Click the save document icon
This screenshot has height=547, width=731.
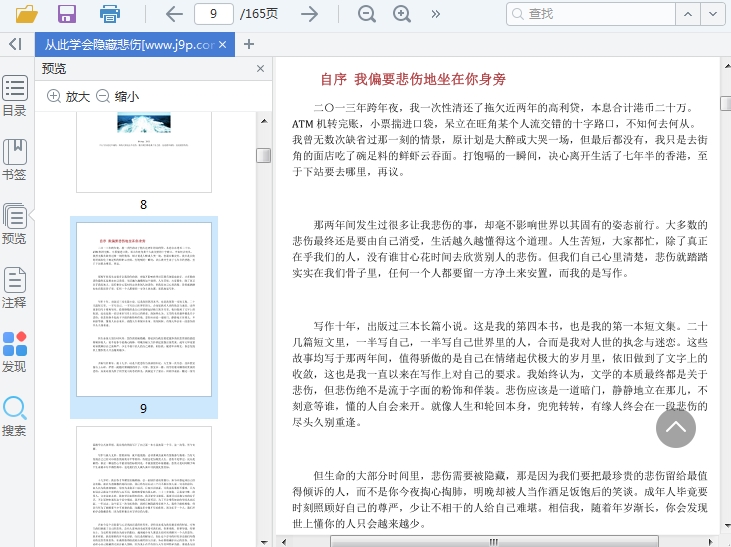point(67,14)
